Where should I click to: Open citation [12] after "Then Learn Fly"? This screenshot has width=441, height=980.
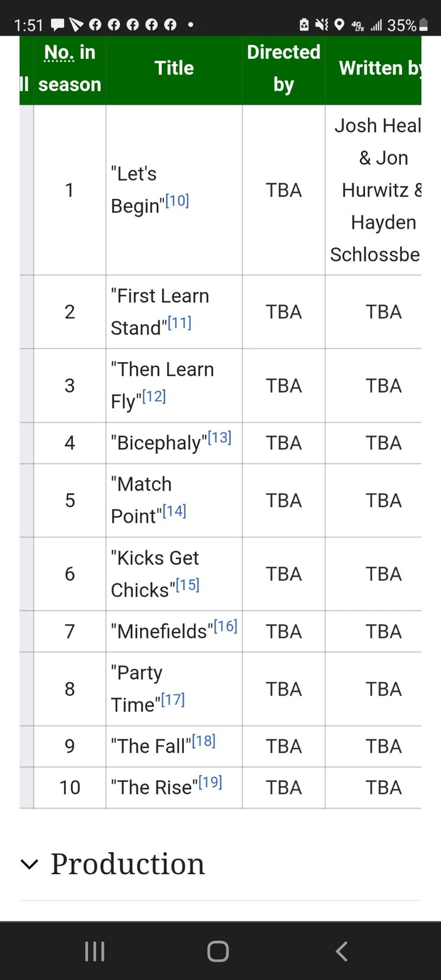click(154, 396)
